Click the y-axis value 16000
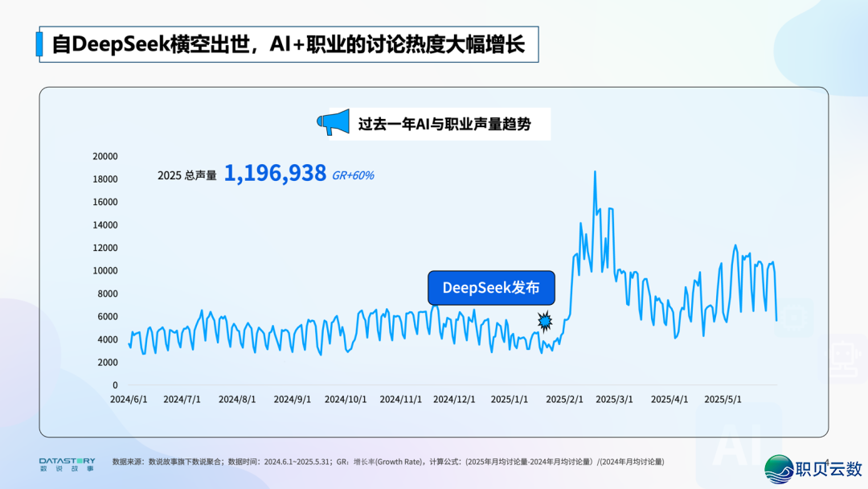 (x=105, y=202)
